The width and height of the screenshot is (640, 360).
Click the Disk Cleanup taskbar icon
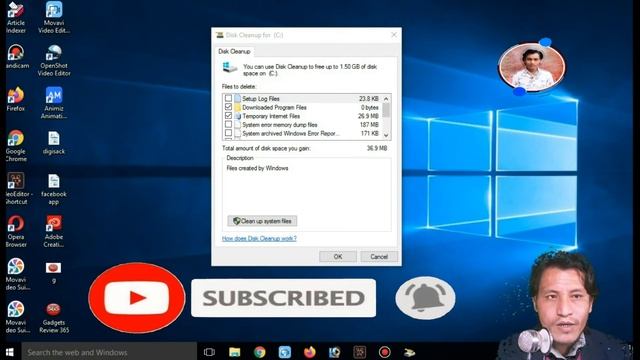click(409, 352)
